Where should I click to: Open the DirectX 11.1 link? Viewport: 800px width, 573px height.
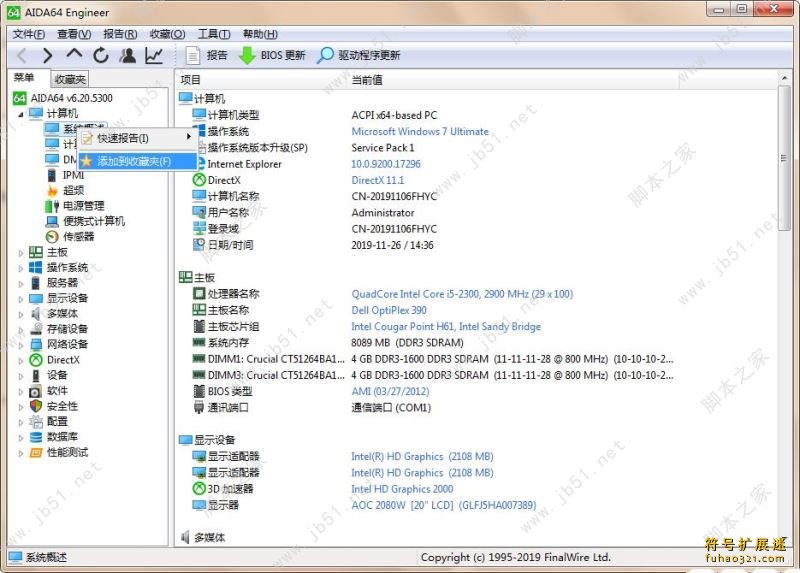click(x=378, y=180)
